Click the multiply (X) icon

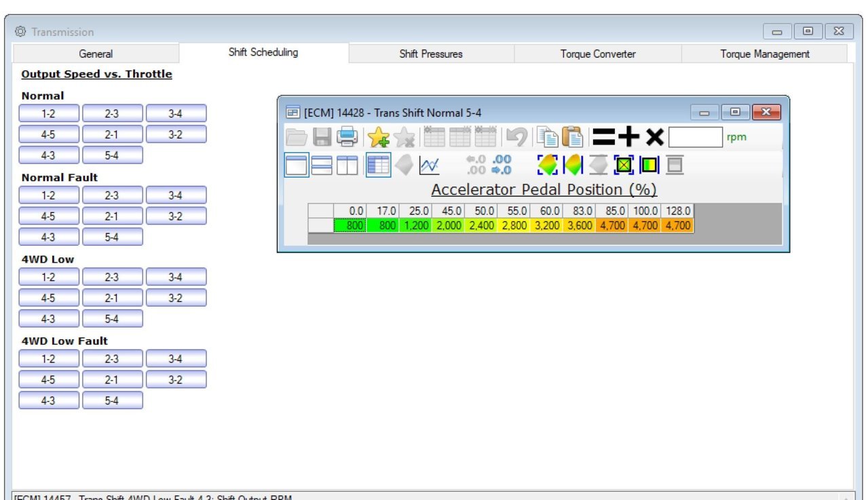654,138
